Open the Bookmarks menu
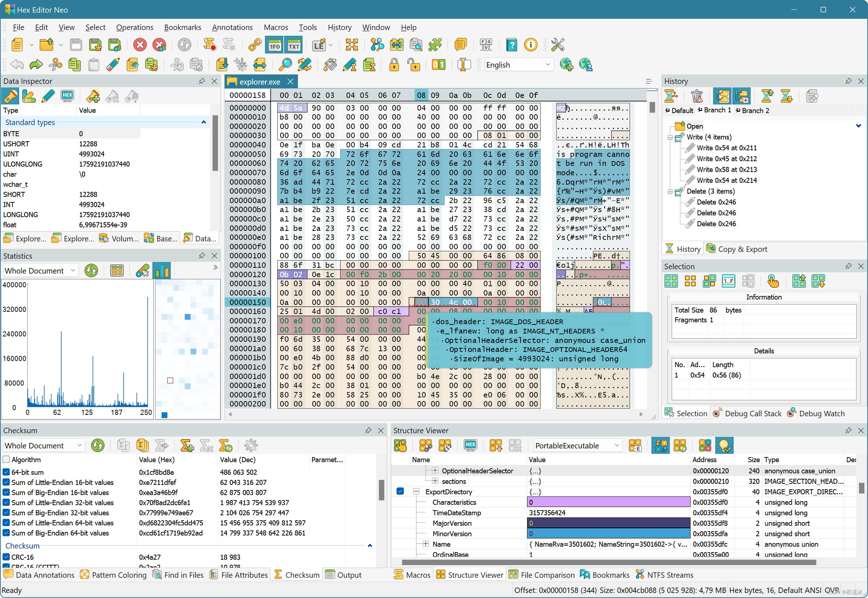 coord(183,27)
